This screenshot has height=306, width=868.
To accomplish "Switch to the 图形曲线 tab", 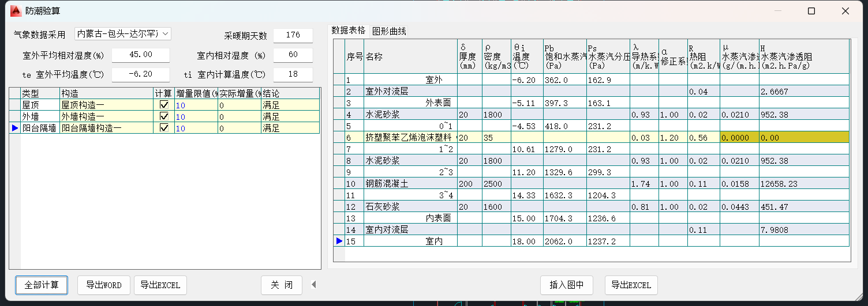I will pos(389,31).
